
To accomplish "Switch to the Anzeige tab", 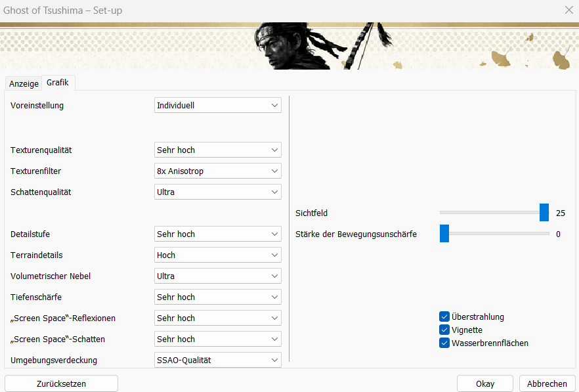I will (x=24, y=83).
